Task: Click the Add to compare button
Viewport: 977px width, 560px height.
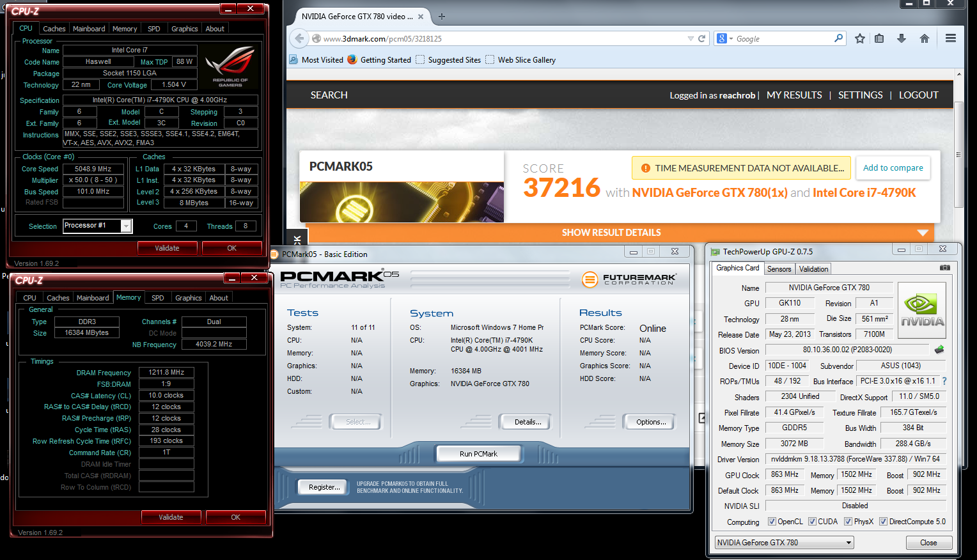Action: 893,168
